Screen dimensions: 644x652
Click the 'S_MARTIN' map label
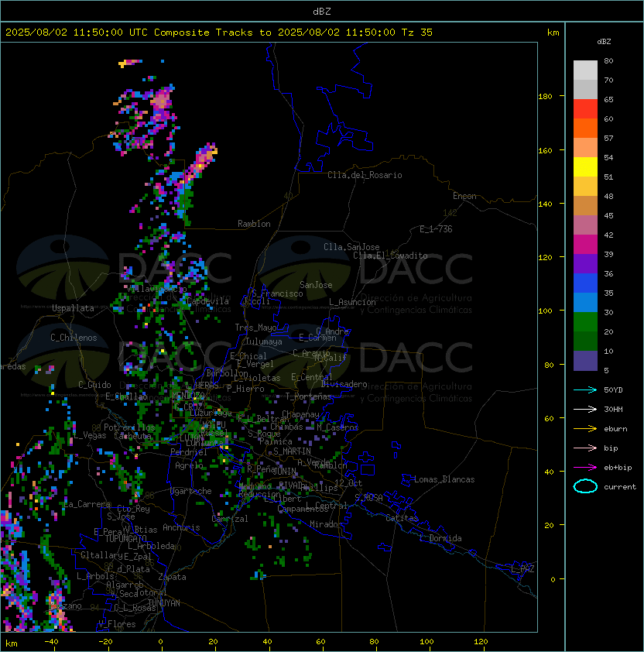(x=292, y=451)
